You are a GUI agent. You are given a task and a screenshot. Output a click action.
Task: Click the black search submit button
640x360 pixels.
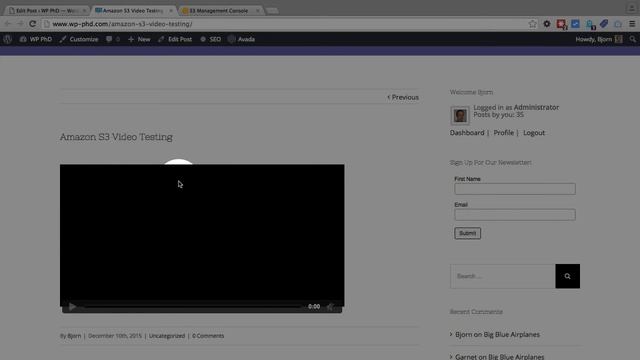pyautogui.click(x=567, y=276)
